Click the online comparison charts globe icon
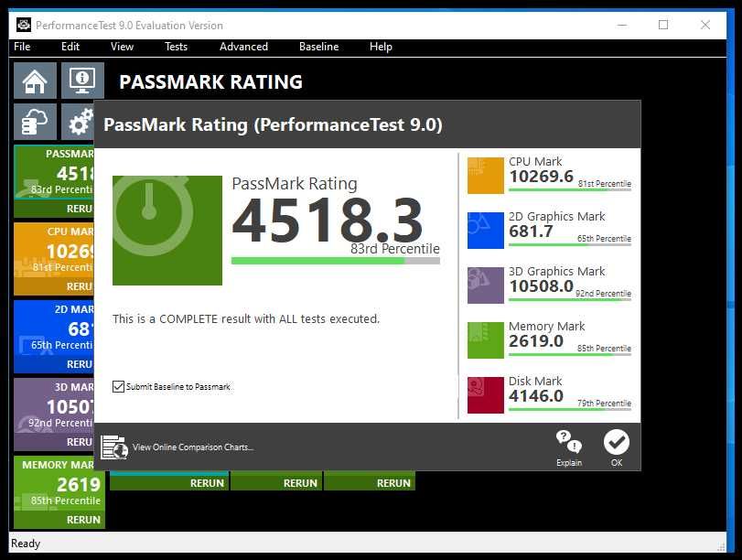This screenshot has height=560, width=742. click(x=114, y=447)
